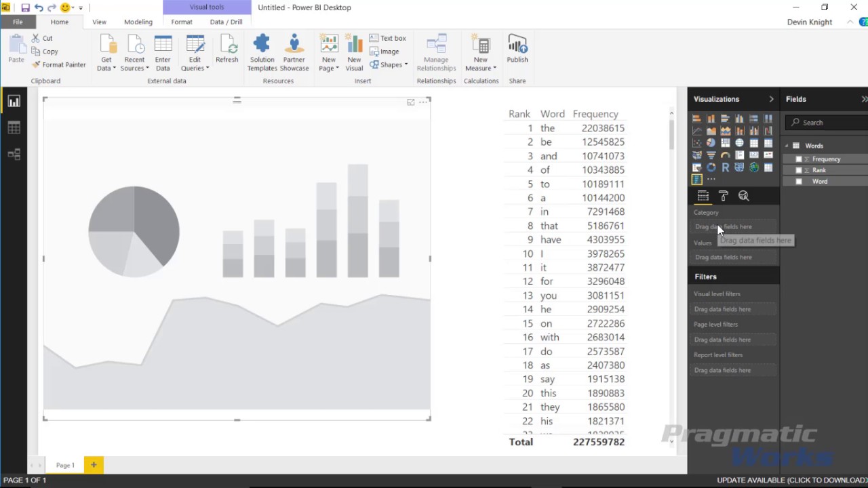
Task: Insert an Image
Action: click(x=384, y=52)
